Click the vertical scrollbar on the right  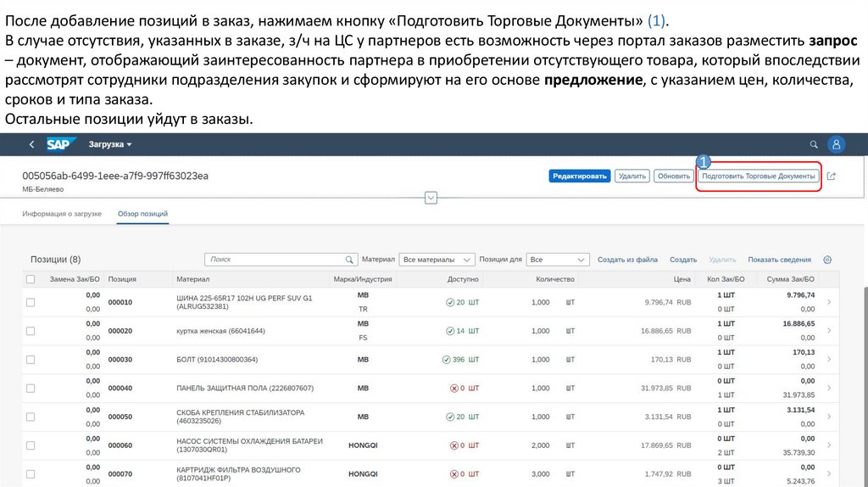click(865, 386)
